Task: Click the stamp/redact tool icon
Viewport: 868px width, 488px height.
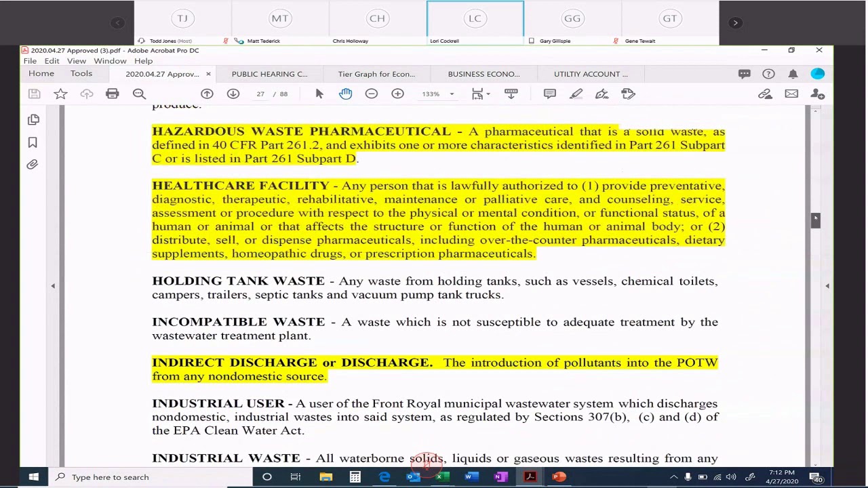Action: [x=628, y=94]
